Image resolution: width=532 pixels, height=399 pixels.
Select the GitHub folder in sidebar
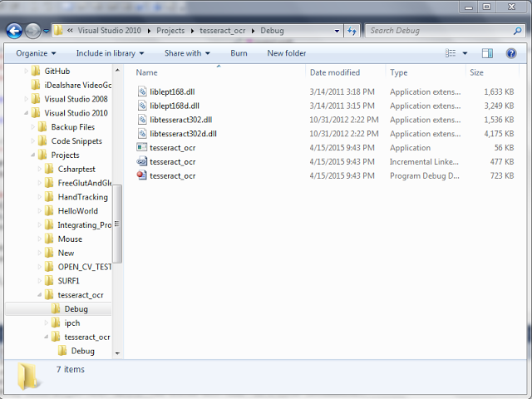click(x=57, y=71)
